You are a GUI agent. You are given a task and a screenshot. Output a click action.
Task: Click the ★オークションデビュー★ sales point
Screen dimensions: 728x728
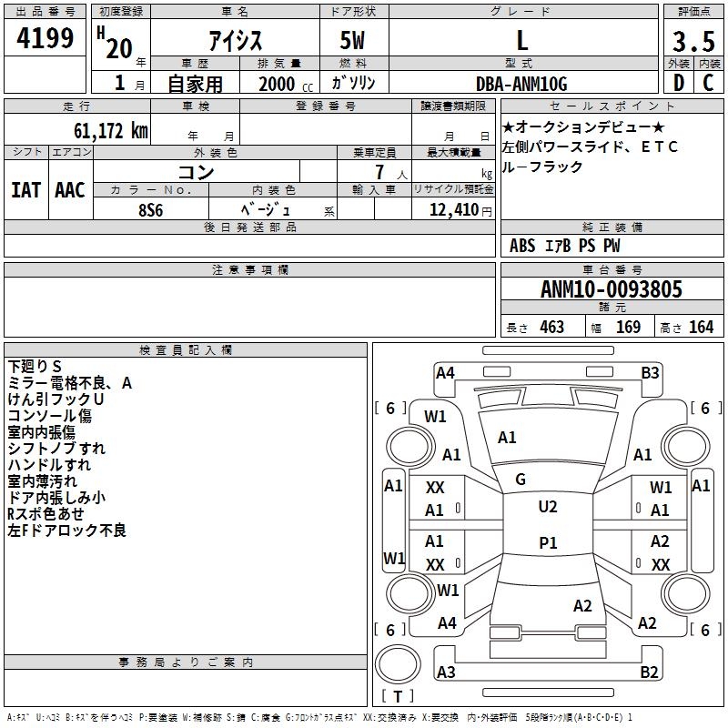583,126
